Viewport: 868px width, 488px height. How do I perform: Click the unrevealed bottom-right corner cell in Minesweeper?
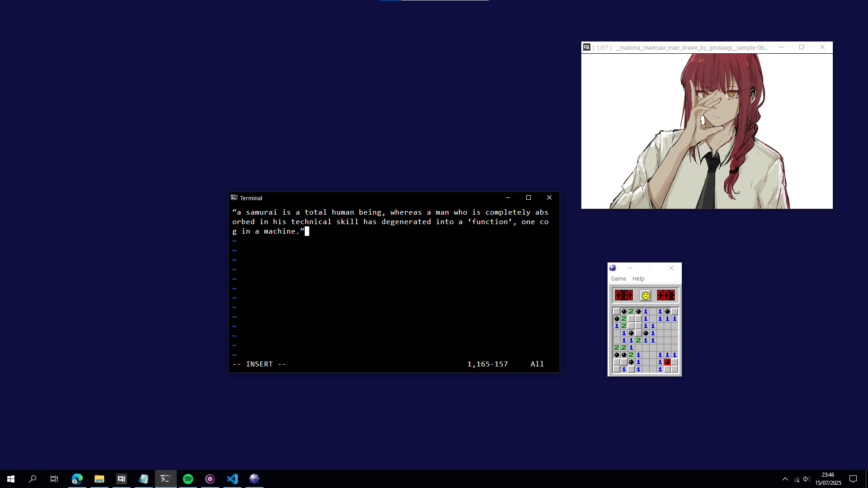click(x=675, y=369)
